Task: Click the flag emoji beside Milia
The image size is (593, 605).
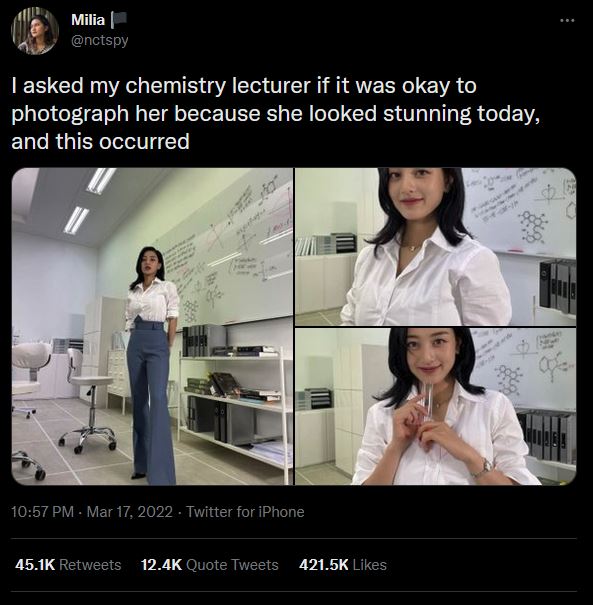Action: tap(119, 20)
